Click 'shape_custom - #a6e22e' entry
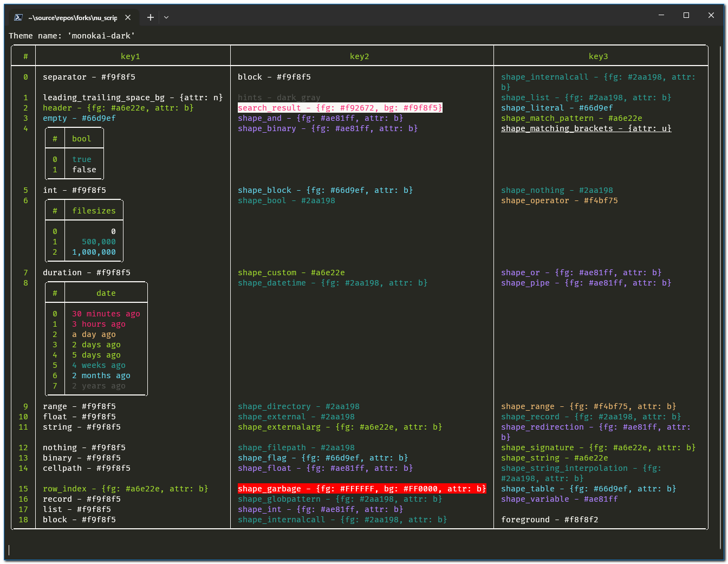 (x=291, y=273)
